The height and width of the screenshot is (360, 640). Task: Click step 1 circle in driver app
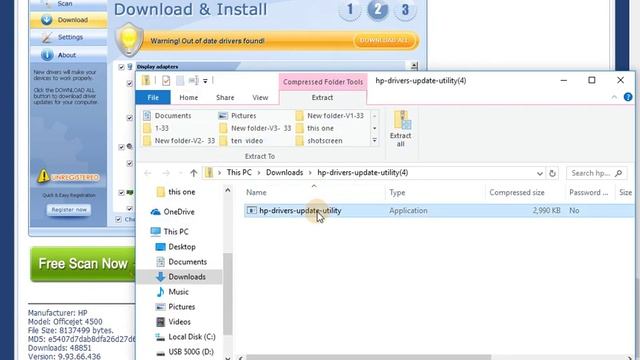(x=349, y=9)
